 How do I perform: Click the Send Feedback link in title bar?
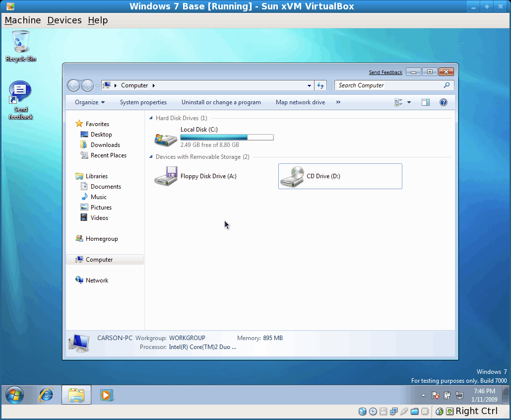pyautogui.click(x=385, y=72)
